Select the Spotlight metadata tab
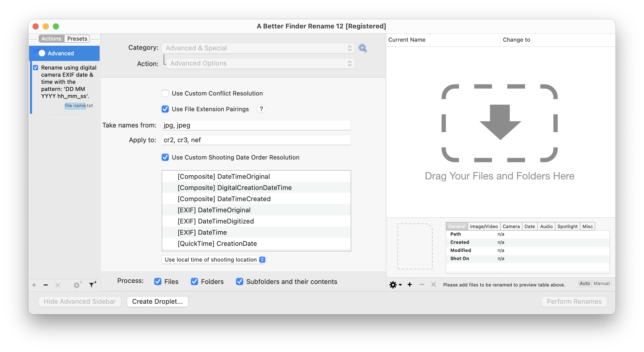Viewport: 644px width, 352px height. coord(568,226)
